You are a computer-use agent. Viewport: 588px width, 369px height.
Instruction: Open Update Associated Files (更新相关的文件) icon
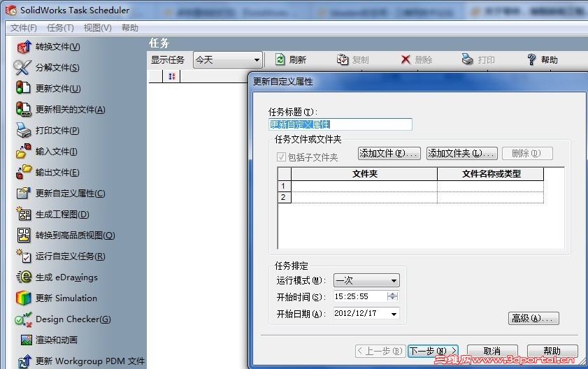tap(23, 109)
